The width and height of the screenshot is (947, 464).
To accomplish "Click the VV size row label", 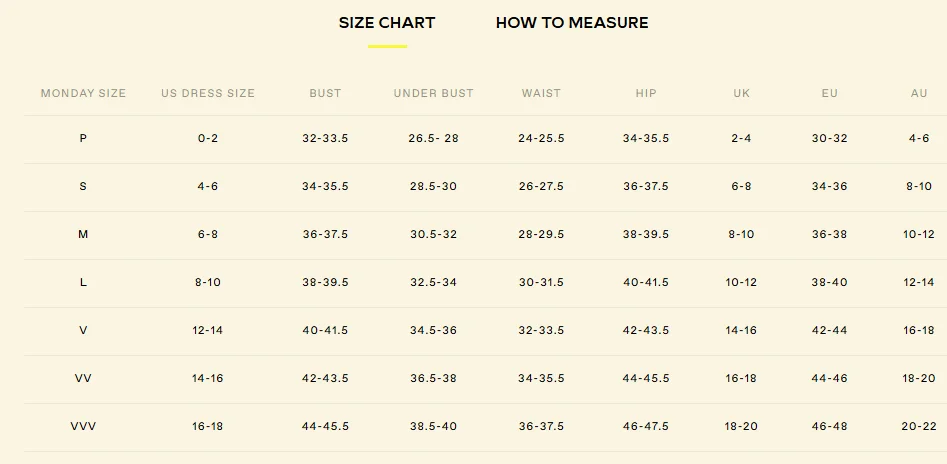I will coord(83,378).
